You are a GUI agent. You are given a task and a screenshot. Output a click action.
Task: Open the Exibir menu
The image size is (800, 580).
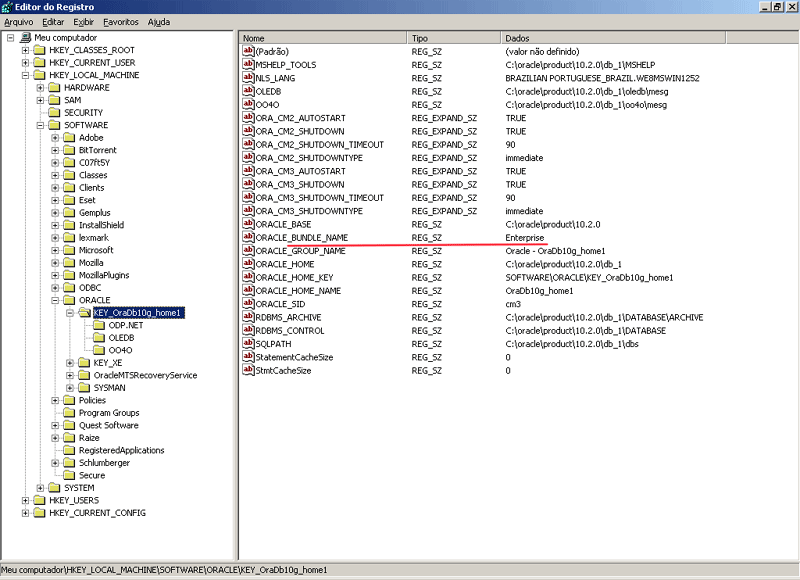click(x=83, y=22)
